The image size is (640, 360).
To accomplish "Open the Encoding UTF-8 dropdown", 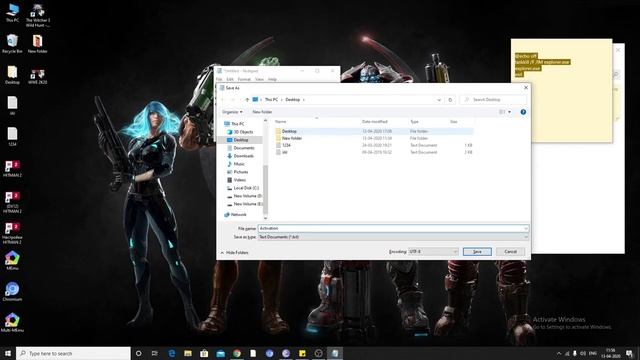I will point(433,252).
